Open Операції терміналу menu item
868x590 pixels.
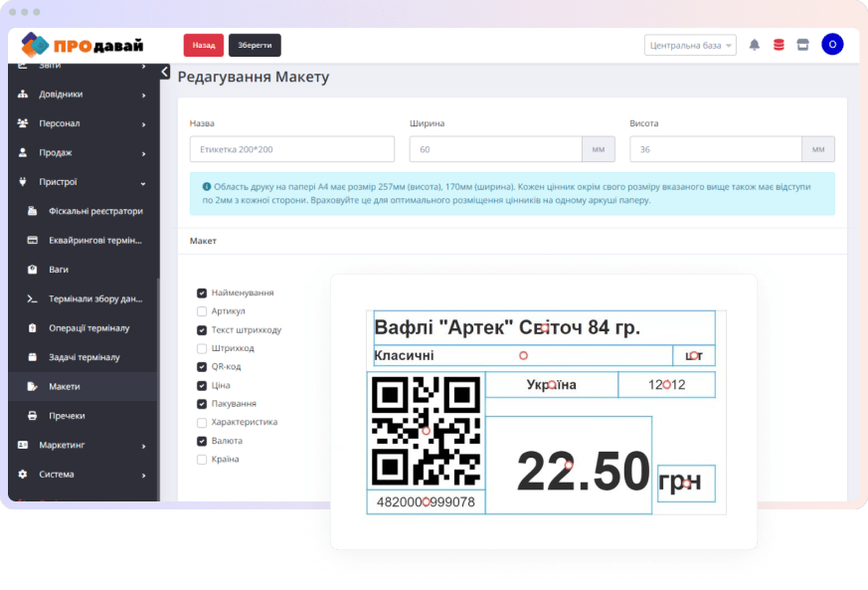pyautogui.click(x=84, y=328)
